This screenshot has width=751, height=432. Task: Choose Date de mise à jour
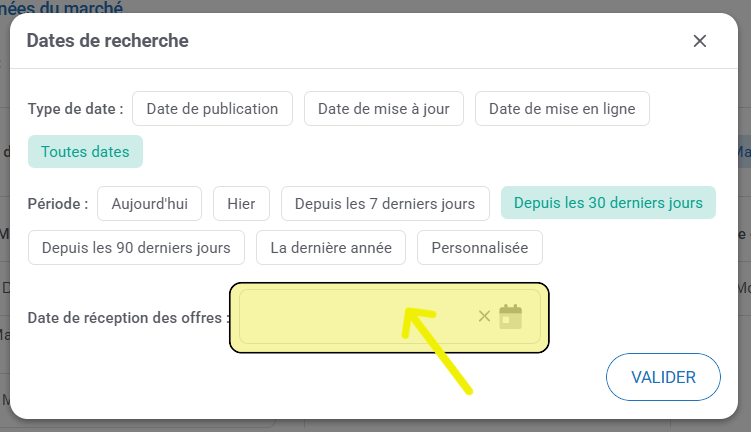pyautogui.click(x=384, y=109)
